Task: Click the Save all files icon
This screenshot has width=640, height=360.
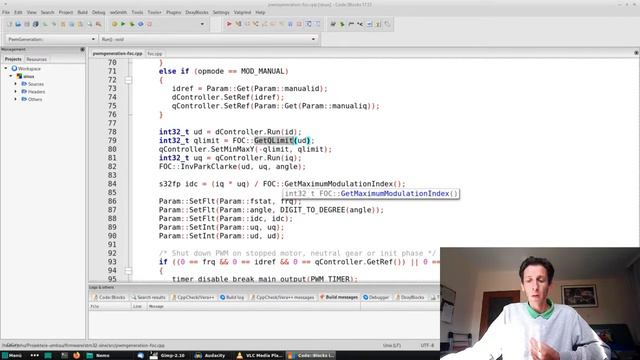Action: 36,24
